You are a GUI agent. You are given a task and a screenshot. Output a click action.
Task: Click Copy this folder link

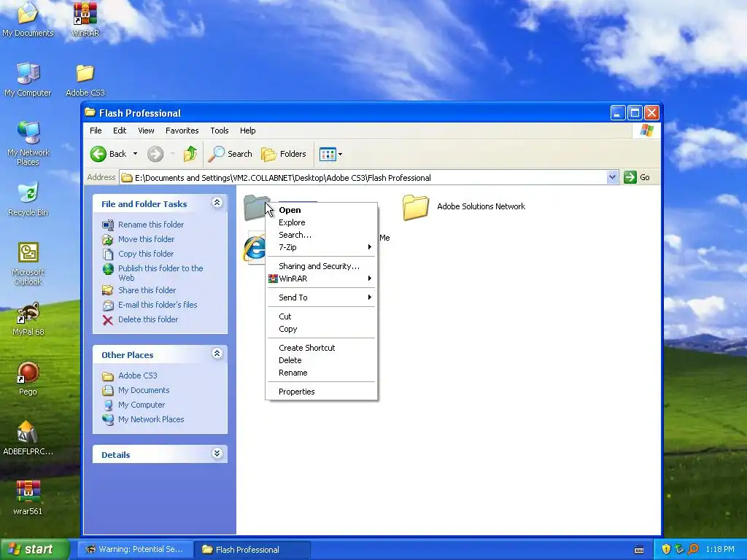[x=146, y=254]
